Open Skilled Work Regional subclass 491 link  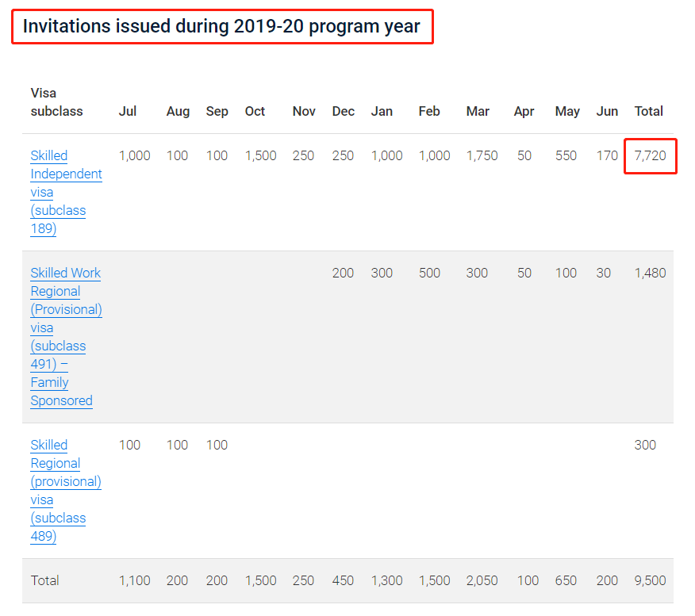(x=66, y=337)
